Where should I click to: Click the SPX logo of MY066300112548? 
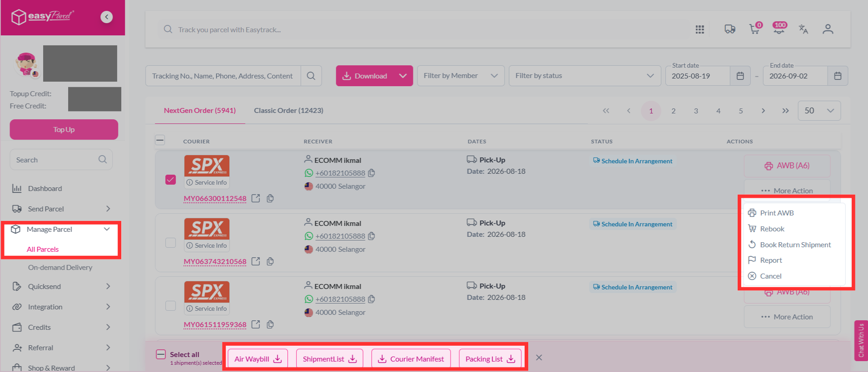207,166
